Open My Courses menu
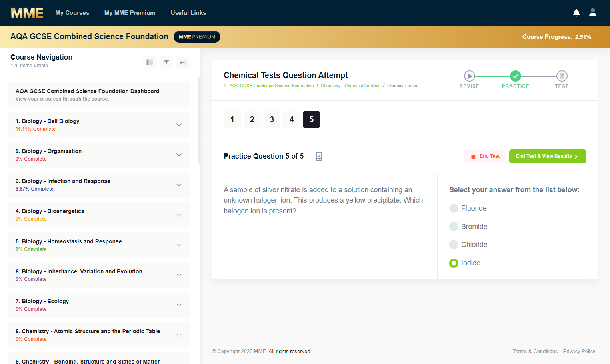Image resolution: width=610 pixels, height=364 pixels. (x=72, y=13)
